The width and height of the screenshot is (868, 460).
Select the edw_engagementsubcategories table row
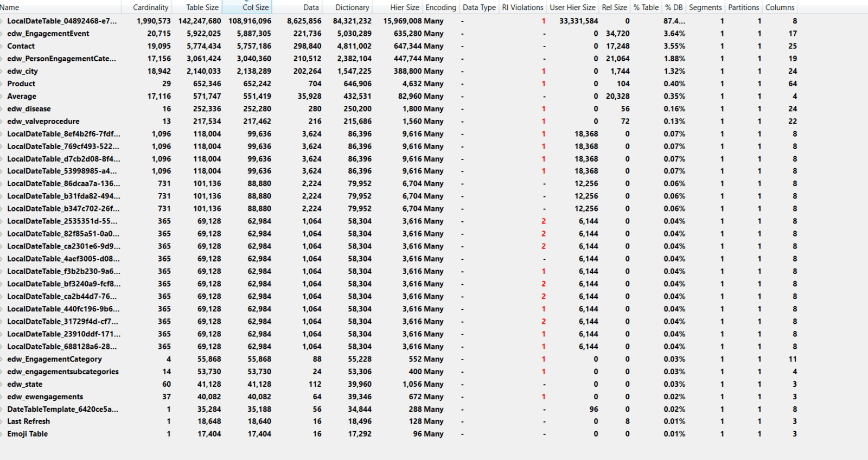pyautogui.click(x=399, y=372)
